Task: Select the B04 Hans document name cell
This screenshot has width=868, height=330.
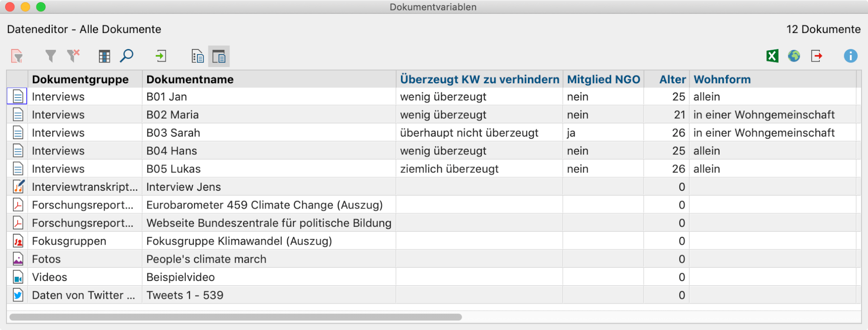Action: coord(269,150)
